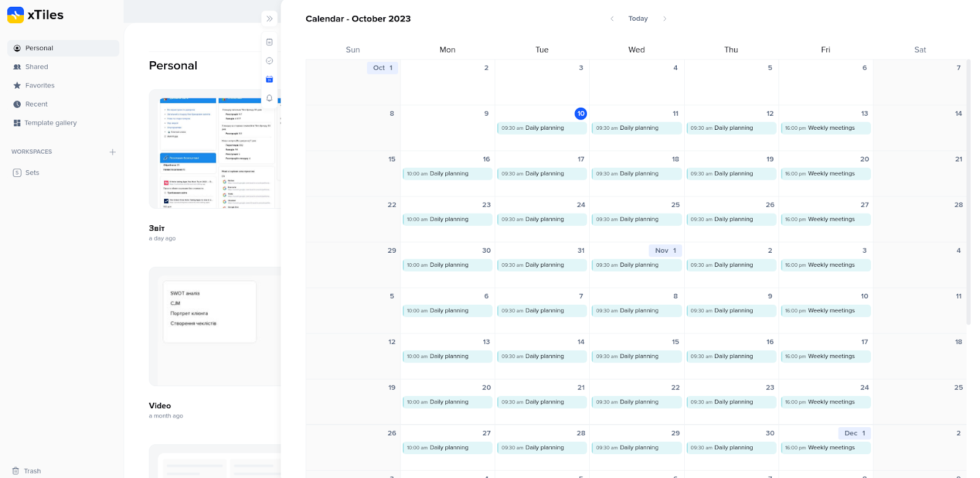Open Weekly meetings event on October 27

pyautogui.click(x=826, y=219)
